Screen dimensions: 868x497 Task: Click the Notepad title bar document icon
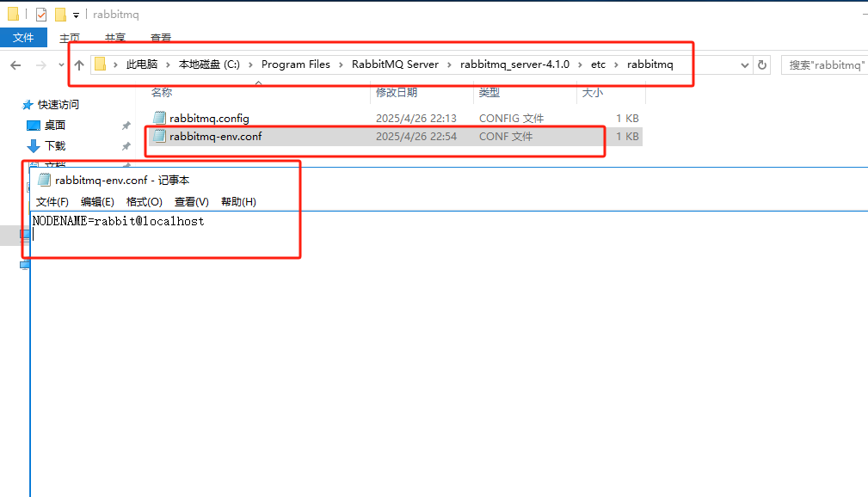click(x=44, y=180)
